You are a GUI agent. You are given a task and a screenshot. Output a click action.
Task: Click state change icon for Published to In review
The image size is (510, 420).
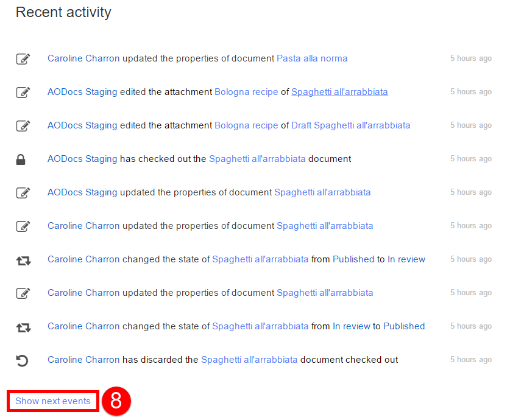click(23, 261)
